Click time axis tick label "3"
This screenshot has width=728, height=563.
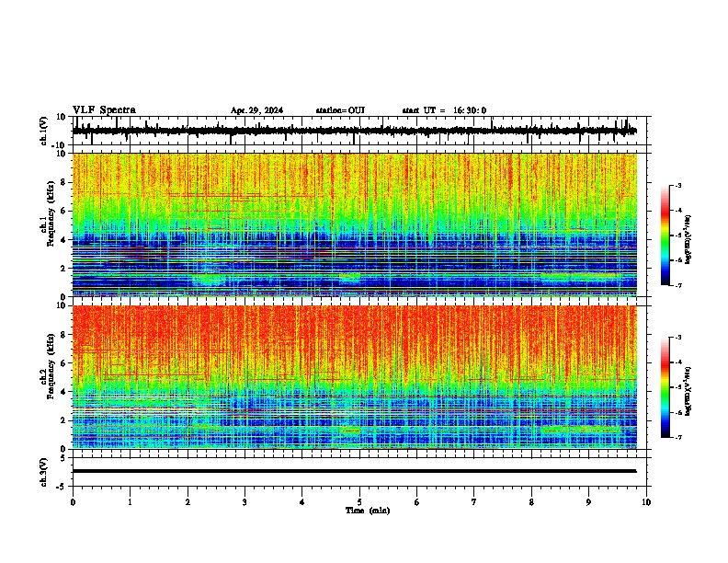click(x=245, y=502)
